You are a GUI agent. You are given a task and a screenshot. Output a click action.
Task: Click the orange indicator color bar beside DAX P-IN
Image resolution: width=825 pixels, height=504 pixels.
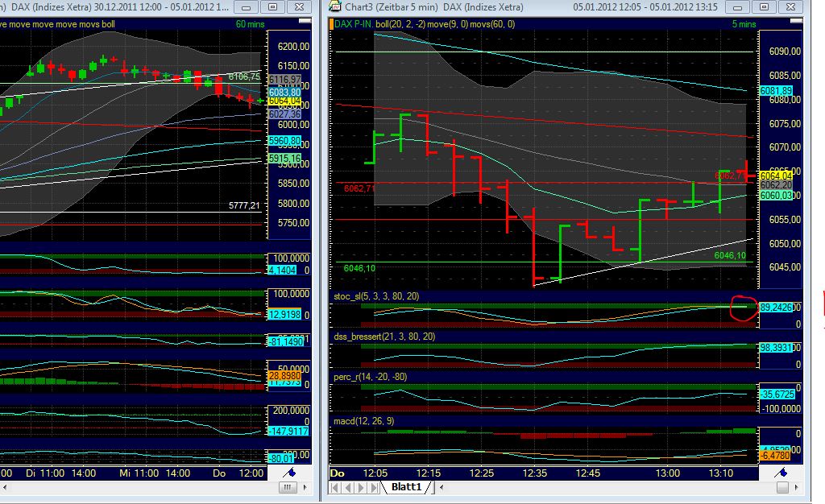click(334, 24)
